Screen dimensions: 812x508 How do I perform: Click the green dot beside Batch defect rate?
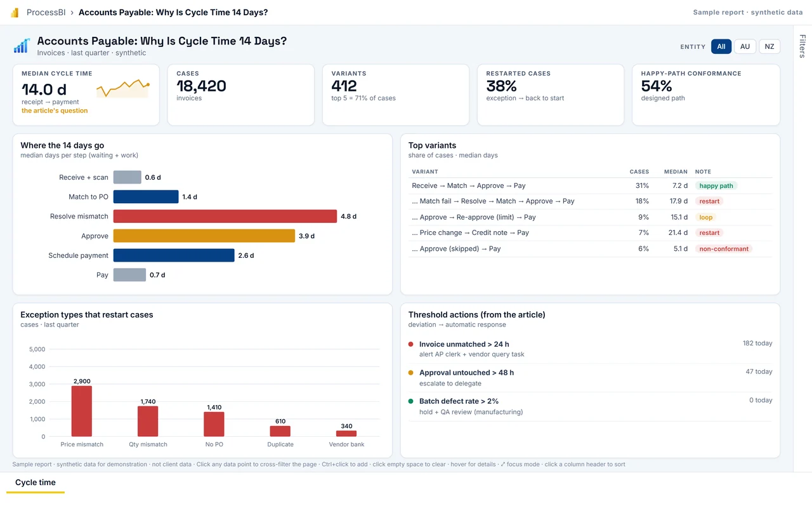click(411, 401)
